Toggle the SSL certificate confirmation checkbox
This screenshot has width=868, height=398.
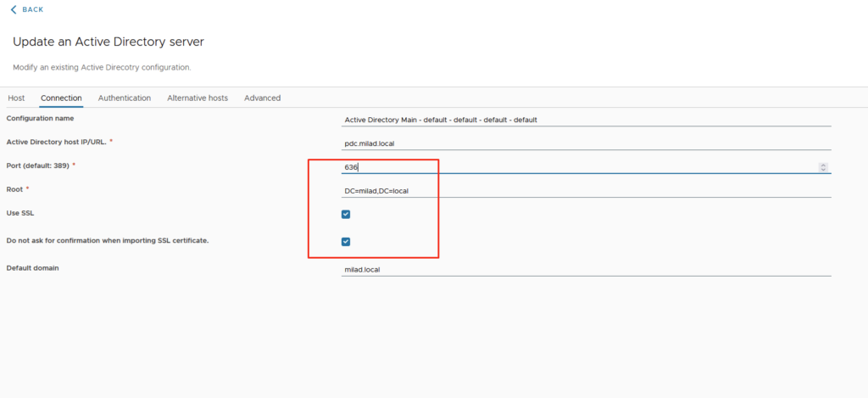click(346, 242)
